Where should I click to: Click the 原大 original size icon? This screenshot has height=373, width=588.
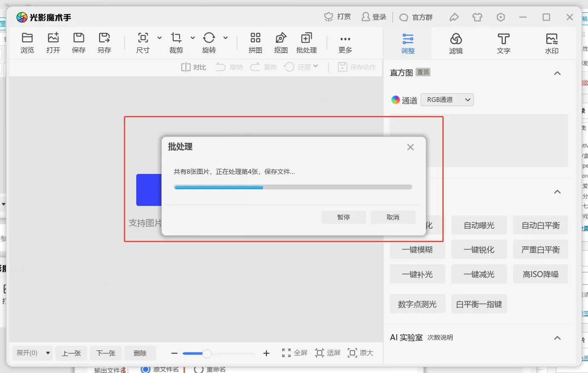click(x=352, y=353)
